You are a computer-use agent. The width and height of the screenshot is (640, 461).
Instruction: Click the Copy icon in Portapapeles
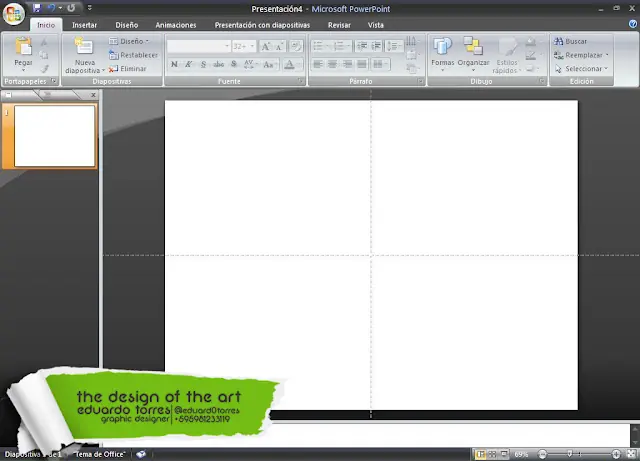(x=44, y=55)
